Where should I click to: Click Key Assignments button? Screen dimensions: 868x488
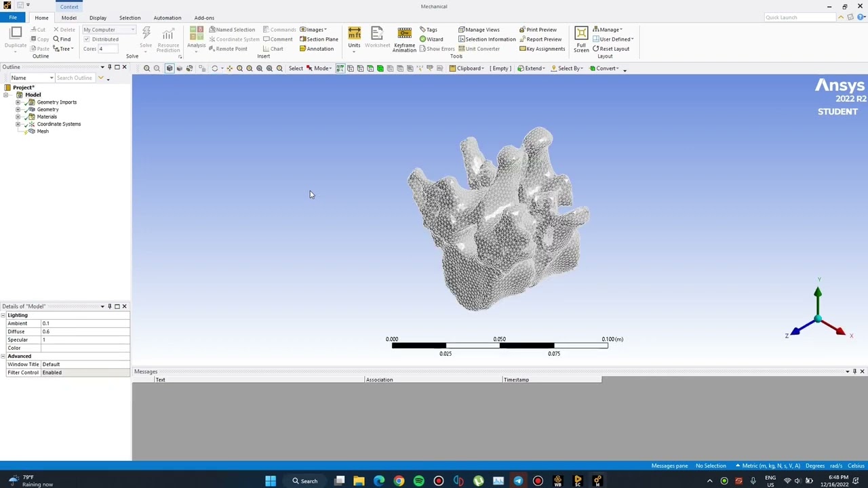[542, 49]
